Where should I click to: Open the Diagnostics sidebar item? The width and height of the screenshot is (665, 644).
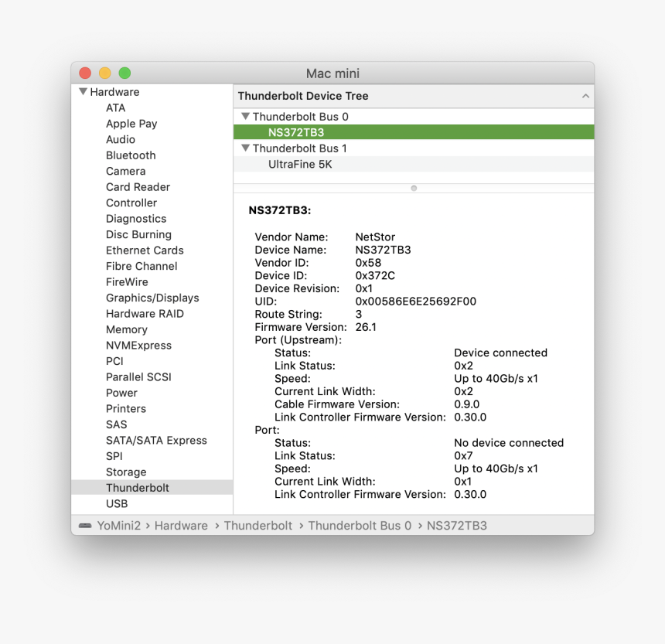[136, 219]
